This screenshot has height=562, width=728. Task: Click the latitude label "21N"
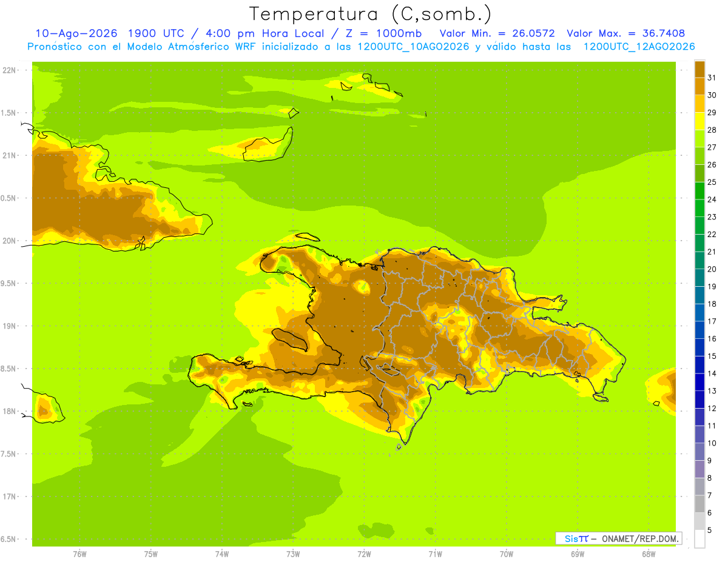point(10,156)
